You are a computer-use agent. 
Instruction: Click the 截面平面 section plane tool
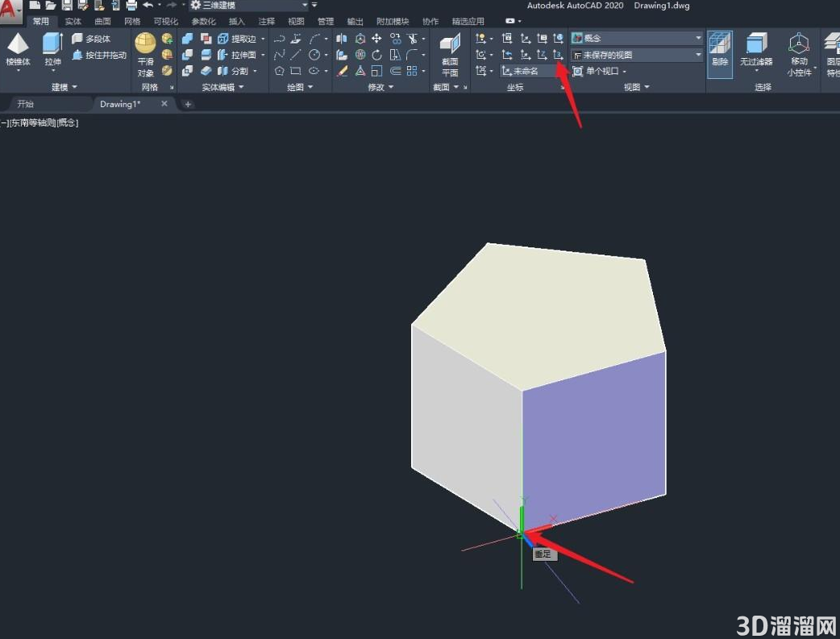[x=450, y=55]
